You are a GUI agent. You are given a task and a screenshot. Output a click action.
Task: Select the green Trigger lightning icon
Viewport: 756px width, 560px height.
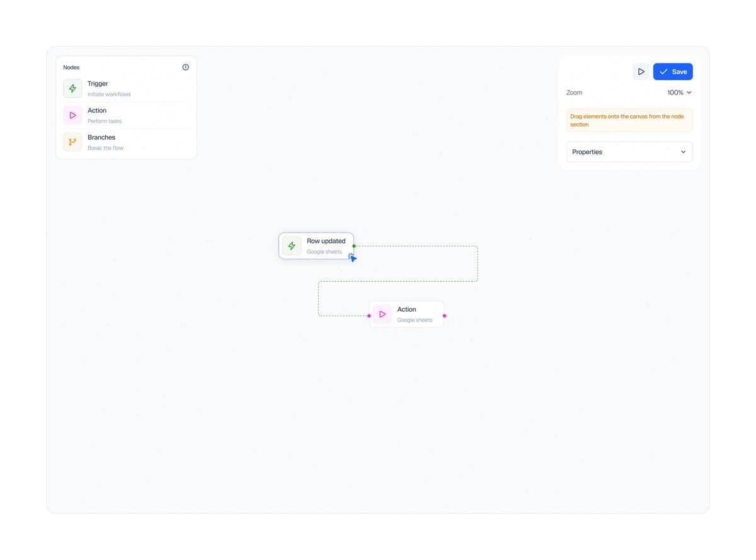[x=72, y=88]
